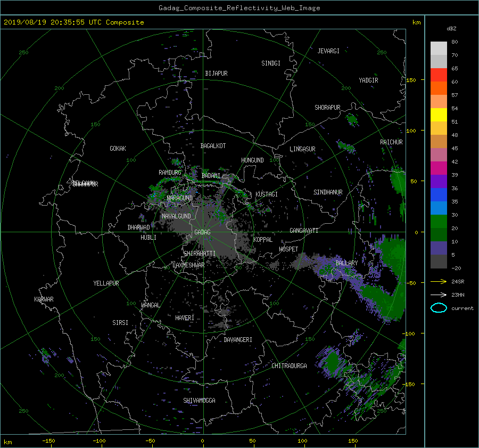The height and width of the screenshot is (448, 479).
Task: Select the purple 36-39 dBZ legend swatch
Action: tap(439, 181)
